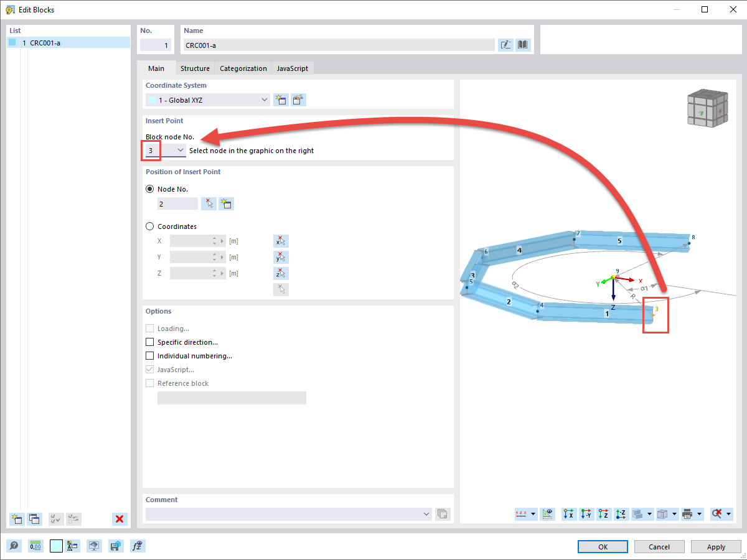Click the block No. field
The image size is (747, 560).
point(156,45)
